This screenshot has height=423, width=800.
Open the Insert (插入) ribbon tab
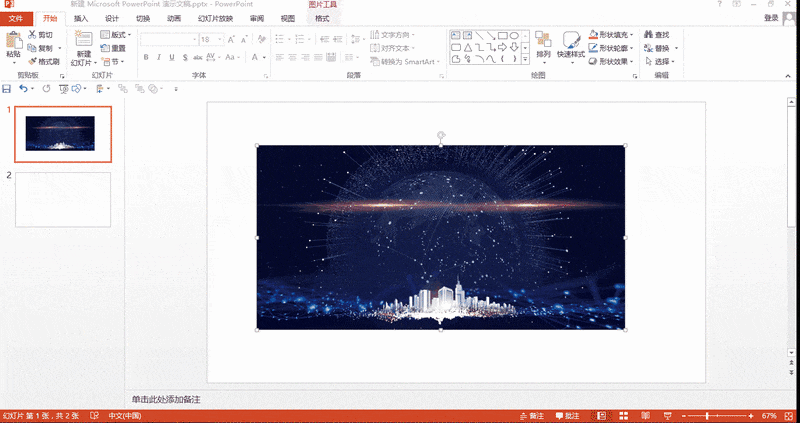pyautogui.click(x=81, y=18)
